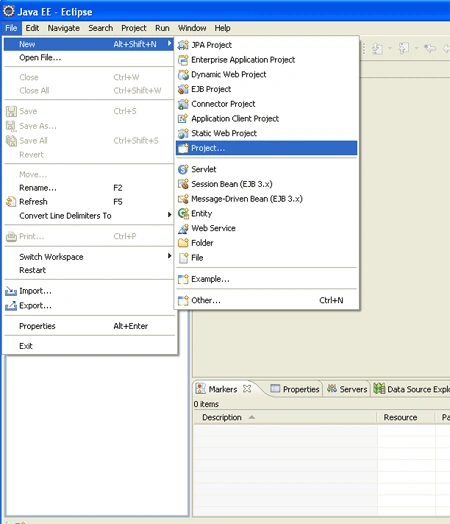Switch to the Properties tab

(x=295, y=389)
